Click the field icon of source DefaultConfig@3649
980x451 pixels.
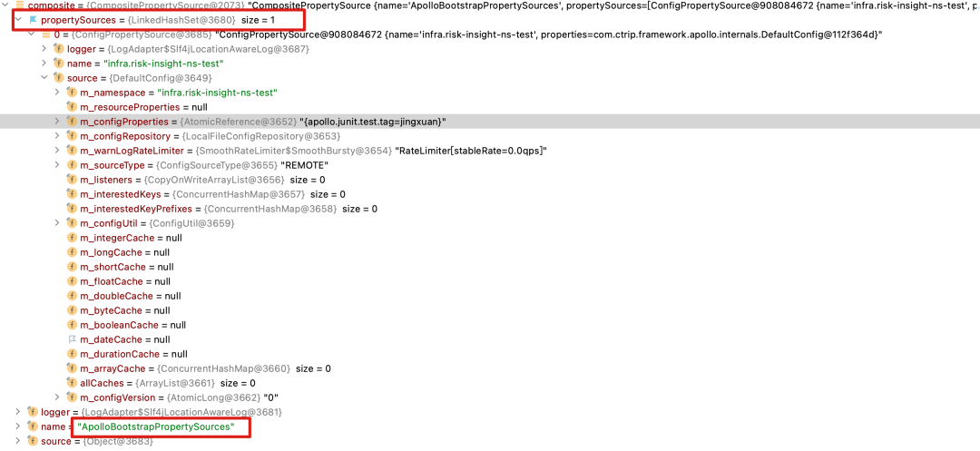click(x=59, y=78)
